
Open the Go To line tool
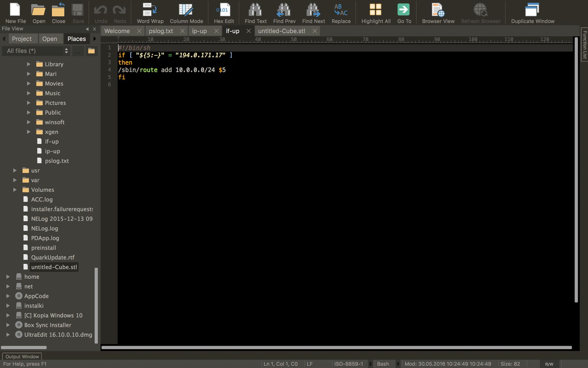(404, 13)
